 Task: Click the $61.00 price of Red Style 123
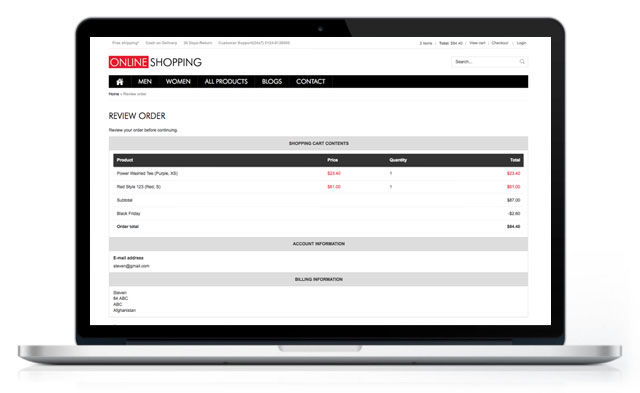pos(334,187)
